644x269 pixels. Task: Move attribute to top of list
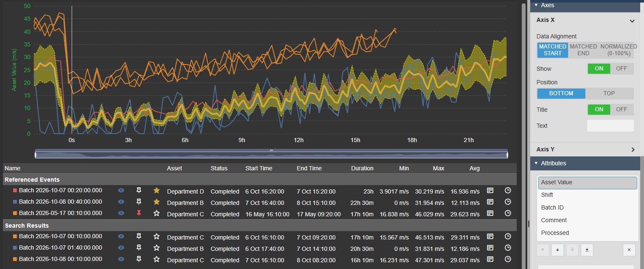tap(572, 250)
